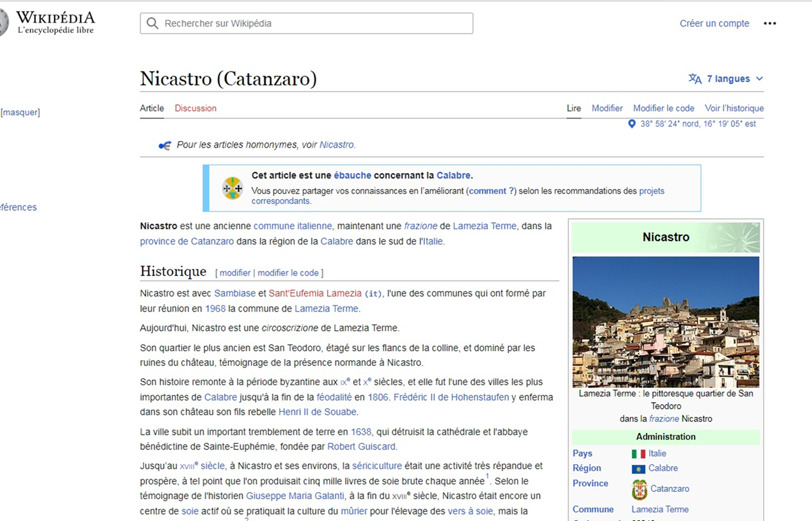Click the Calabre emblem in the ébauche banner

(233, 188)
